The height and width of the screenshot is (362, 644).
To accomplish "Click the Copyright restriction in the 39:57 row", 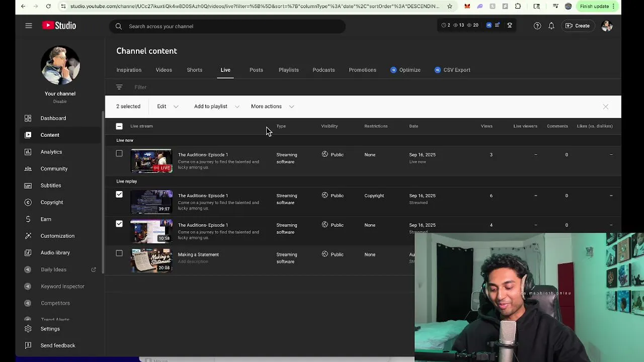I will (x=374, y=196).
